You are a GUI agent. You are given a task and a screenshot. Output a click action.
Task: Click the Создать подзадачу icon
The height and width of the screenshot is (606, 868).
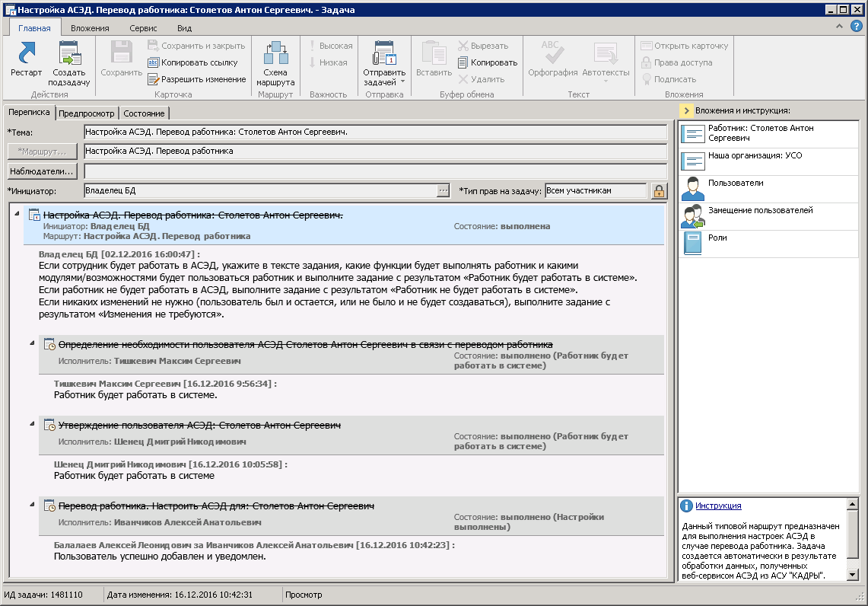coord(69,62)
